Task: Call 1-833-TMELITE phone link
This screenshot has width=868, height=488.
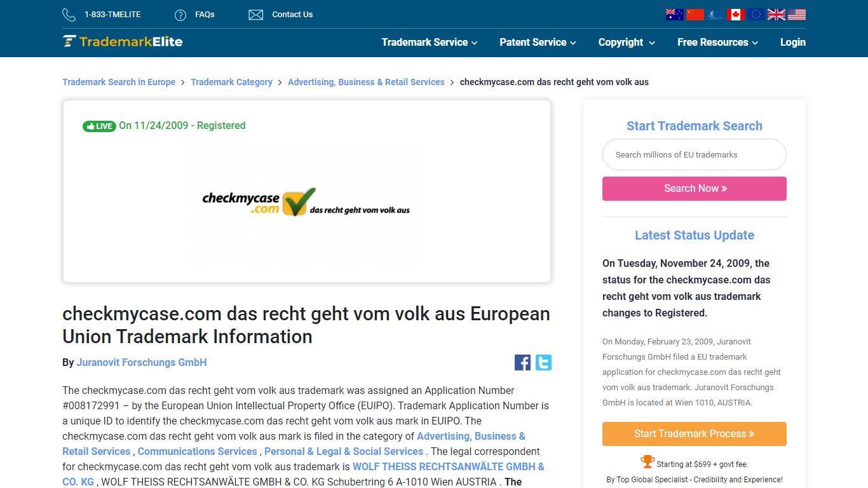Action: click(112, 14)
